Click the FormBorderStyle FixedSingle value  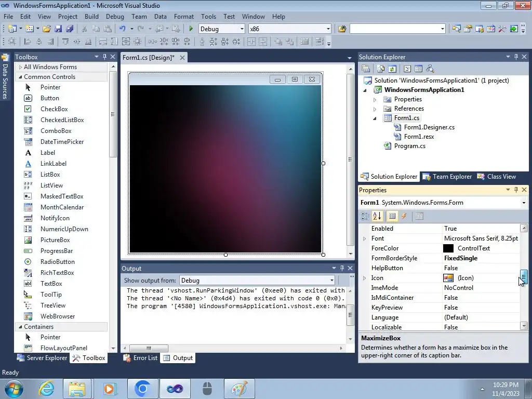(461, 258)
